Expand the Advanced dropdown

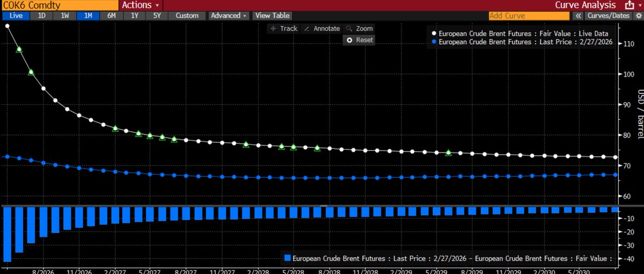229,16
